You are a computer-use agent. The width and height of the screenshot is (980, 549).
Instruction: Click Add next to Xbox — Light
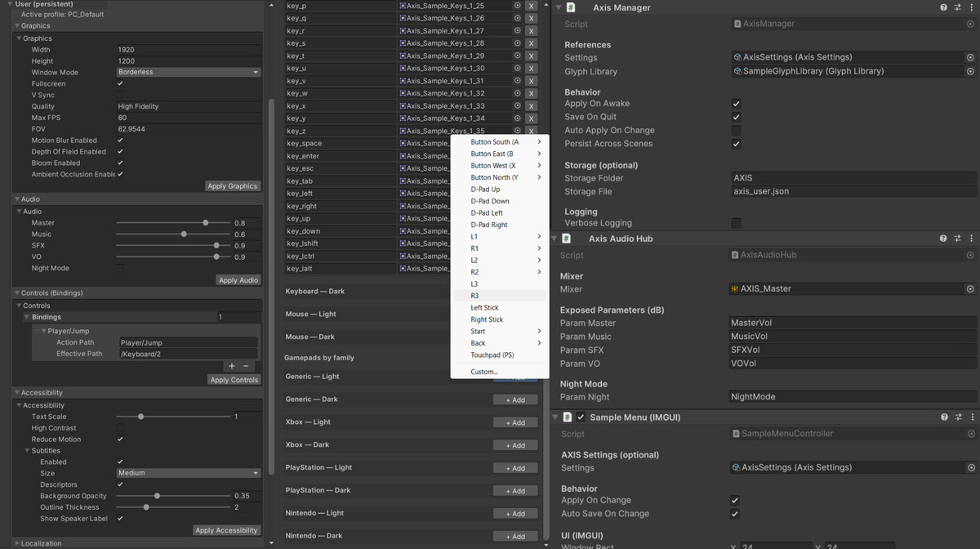(515, 422)
